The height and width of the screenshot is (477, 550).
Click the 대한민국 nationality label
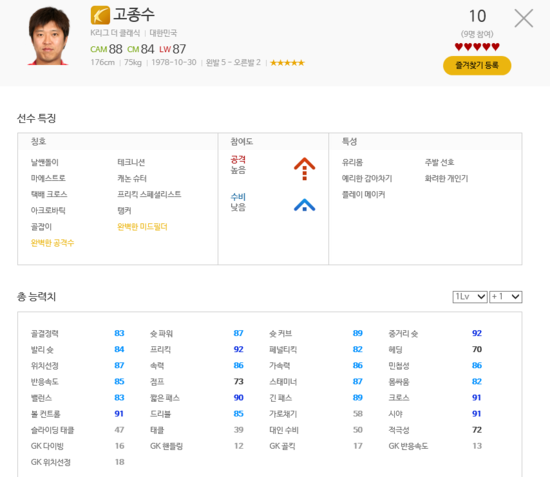pos(163,33)
